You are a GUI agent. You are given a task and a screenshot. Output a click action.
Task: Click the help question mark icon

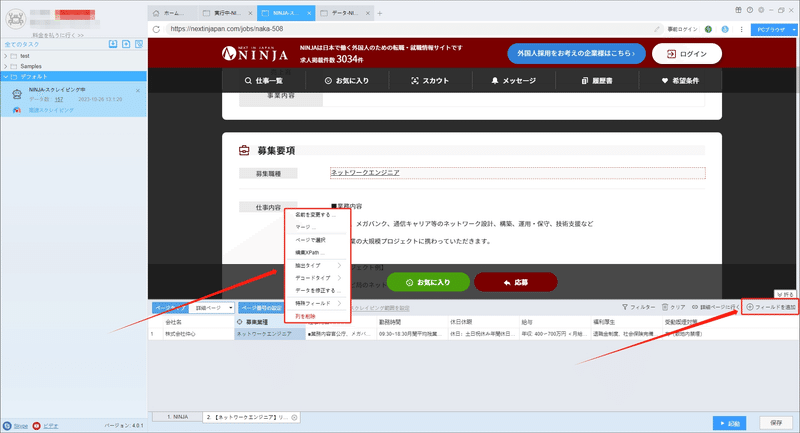749,10
